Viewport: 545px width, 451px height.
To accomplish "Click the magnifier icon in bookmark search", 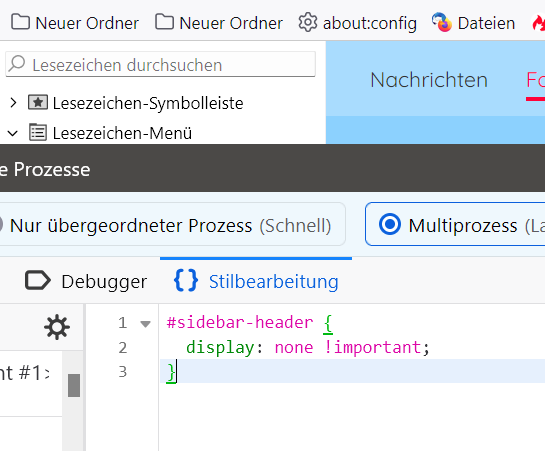I will (x=17, y=64).
